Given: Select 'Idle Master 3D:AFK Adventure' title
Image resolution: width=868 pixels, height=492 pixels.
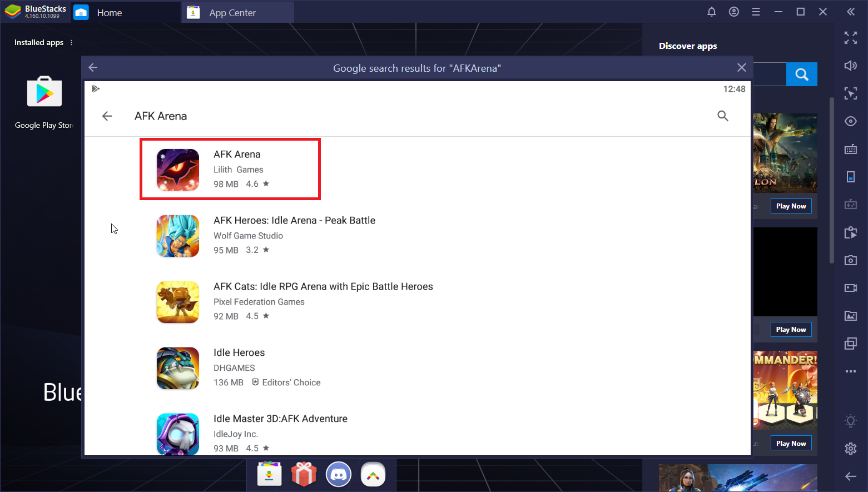Looking at the screenshot, I should 280,419.
